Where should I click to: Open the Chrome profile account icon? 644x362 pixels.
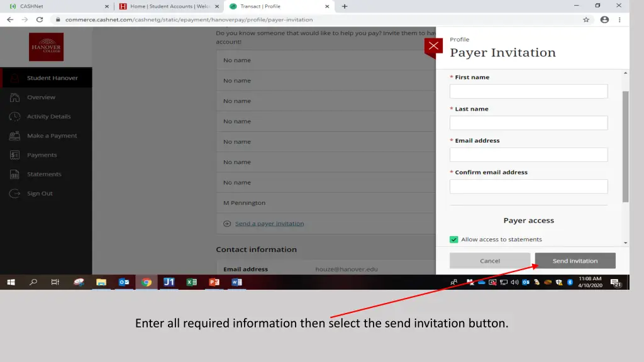click(604, 19)
